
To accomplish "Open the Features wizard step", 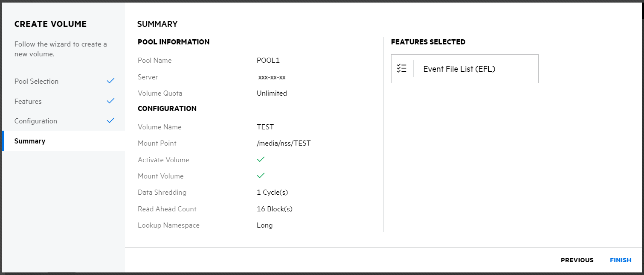I will click(28, 101).
